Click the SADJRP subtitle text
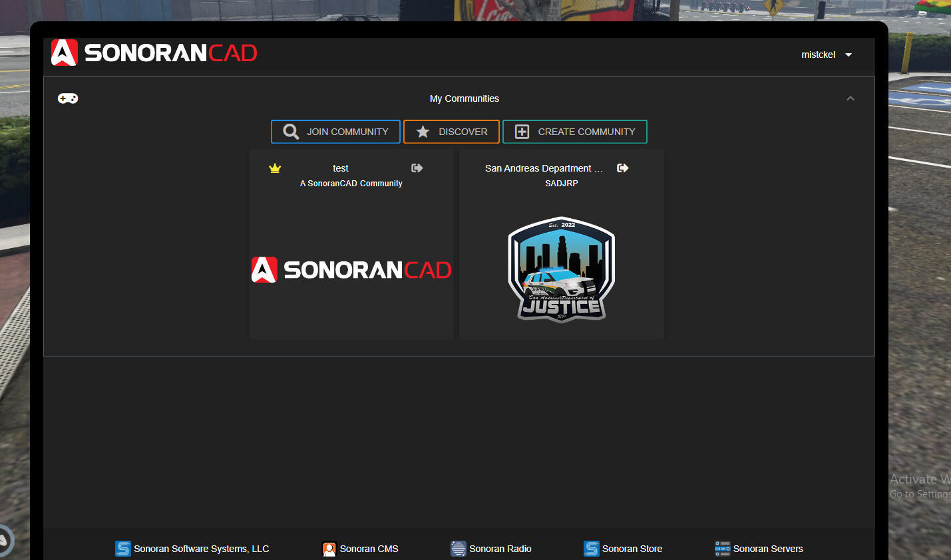 tap(562, 184)
